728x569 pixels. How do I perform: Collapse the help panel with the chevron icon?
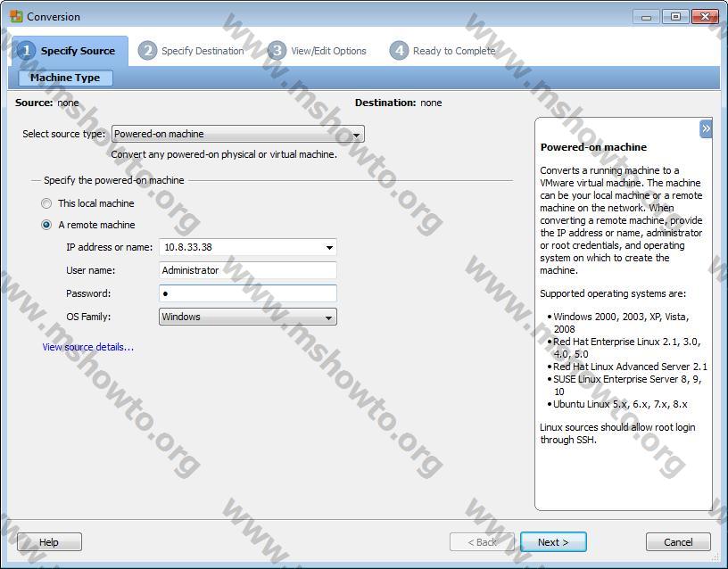point(706,128)
